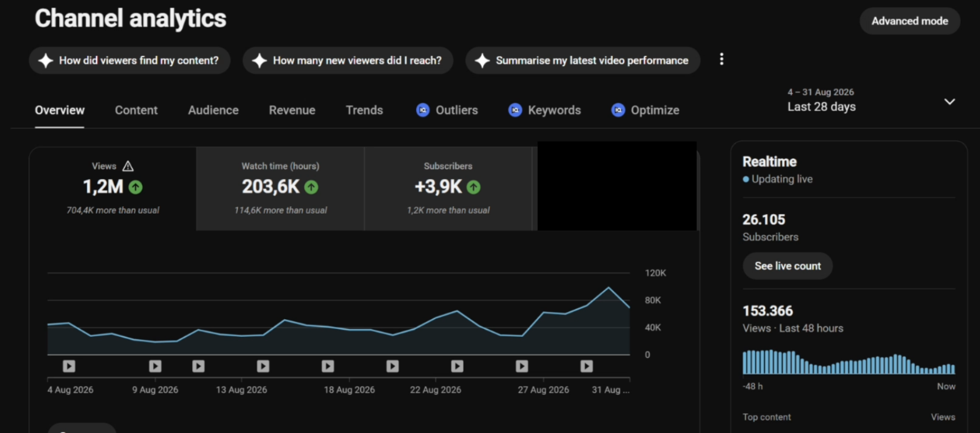This screenshot has width=980, height=433.
Task: Click the Outliers tab's blue icon
Action: pyautogui.click(x=423, y=110)
